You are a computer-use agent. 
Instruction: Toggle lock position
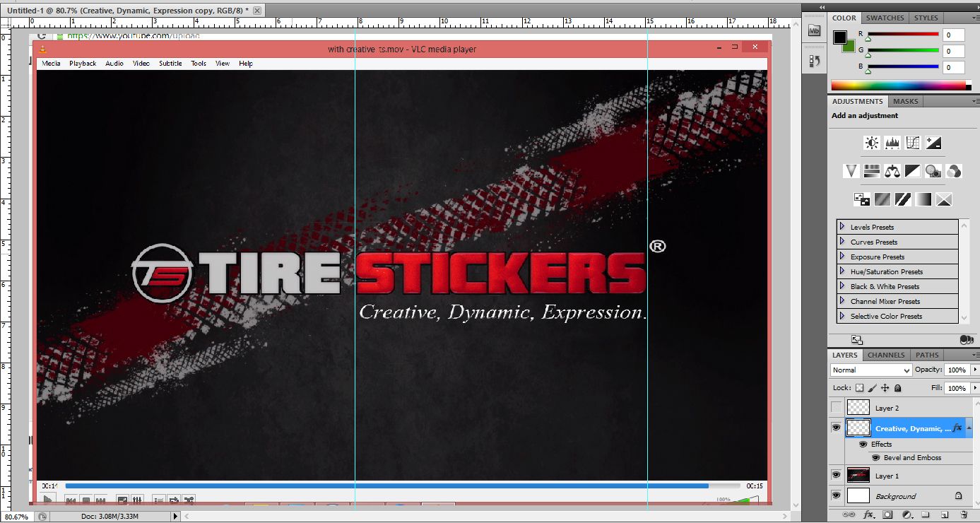coord(885,388)
